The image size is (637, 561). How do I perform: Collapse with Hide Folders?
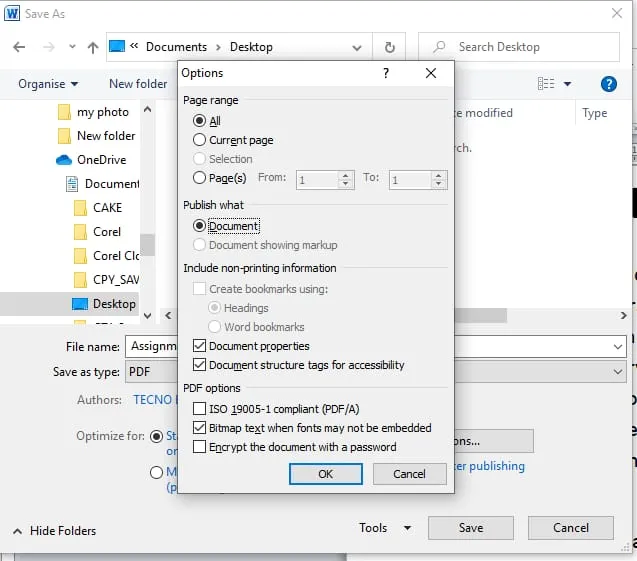click(x=55, y=531)
